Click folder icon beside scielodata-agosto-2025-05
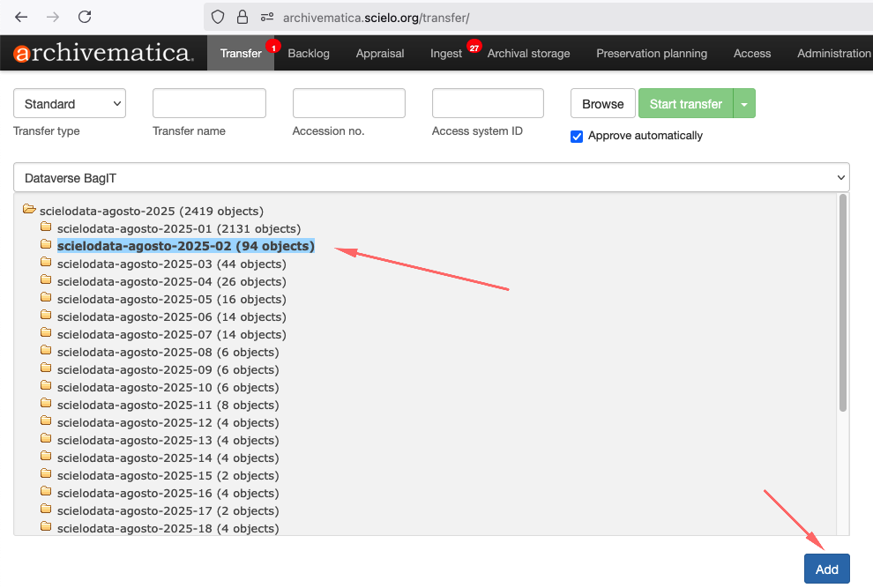This screenshot has width=873, height=588. [46, 299]
